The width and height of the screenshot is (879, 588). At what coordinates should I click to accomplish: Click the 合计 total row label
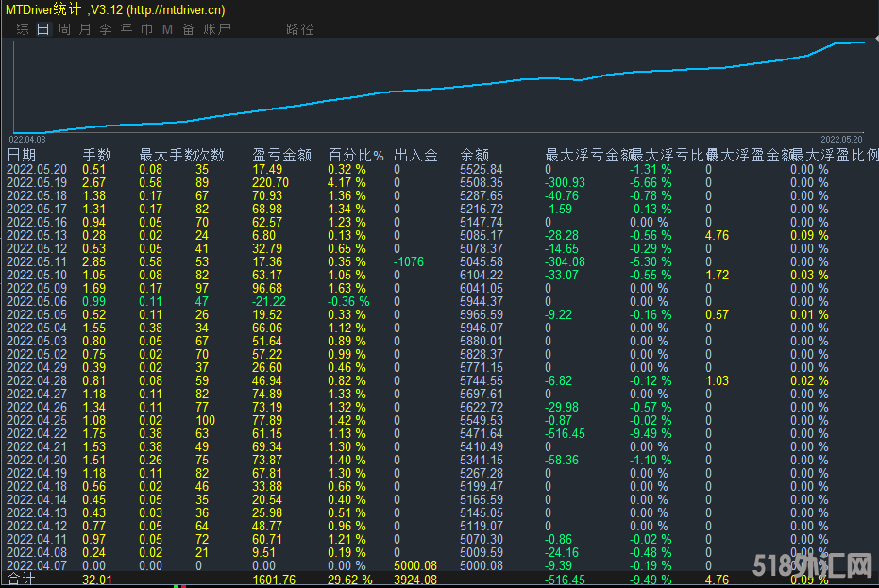click(x=22, y=579)
